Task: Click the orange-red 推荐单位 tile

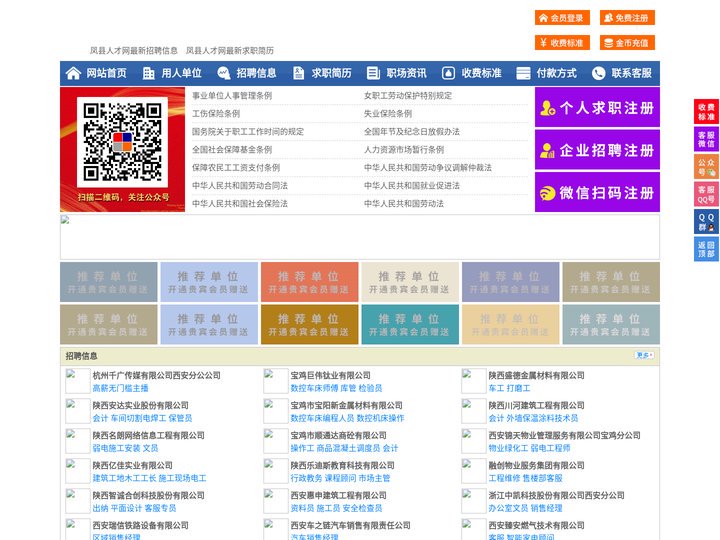Action: 309,282
